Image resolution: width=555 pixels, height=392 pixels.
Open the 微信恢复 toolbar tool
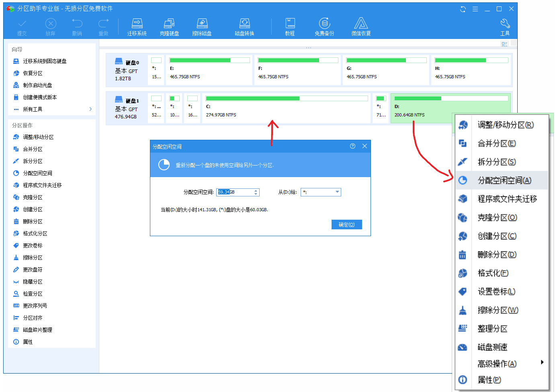361,27
